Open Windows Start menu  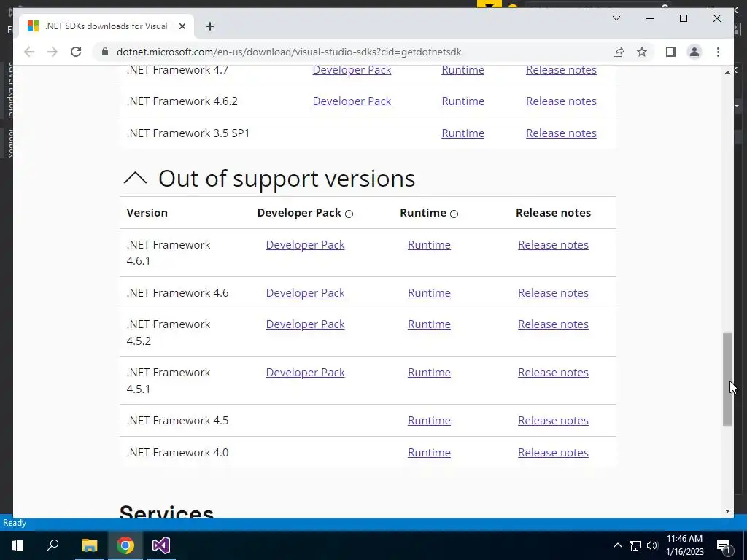[x=18, y=545]
